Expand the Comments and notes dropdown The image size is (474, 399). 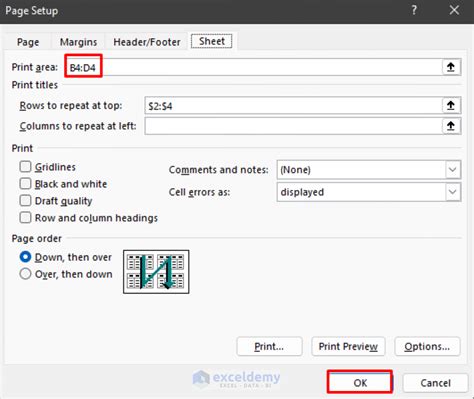[x=453, y=170]
